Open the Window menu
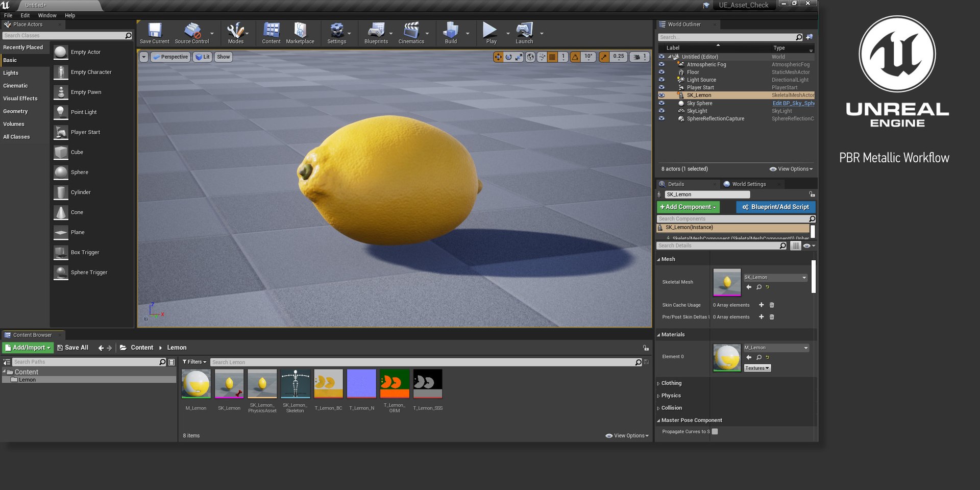The image size is (980, 490). pyautogui.click(x=47, y=15)
